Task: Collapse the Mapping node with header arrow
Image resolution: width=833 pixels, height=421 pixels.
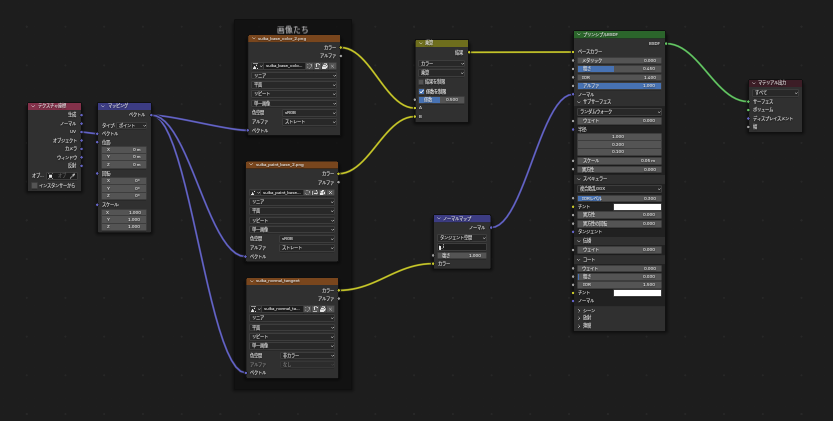Action: pos(103,106)
